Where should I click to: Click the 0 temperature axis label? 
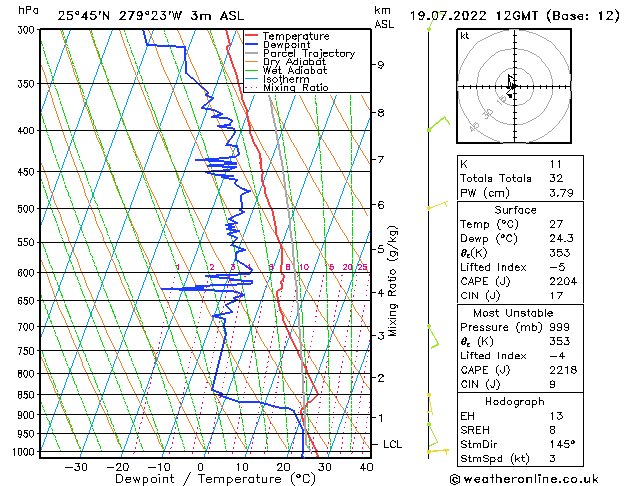(x=201, y=467)
